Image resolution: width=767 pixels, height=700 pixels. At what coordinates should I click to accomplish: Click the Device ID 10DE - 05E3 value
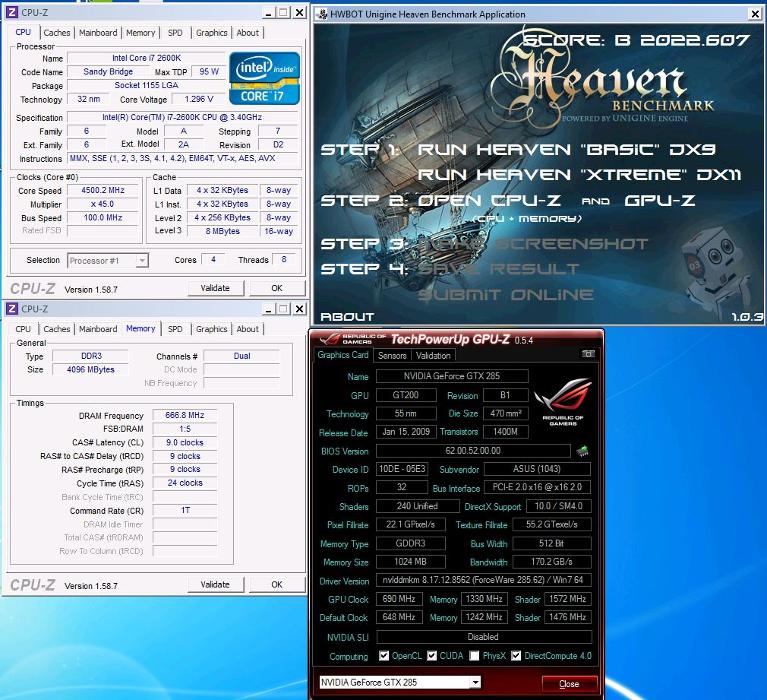402,469
